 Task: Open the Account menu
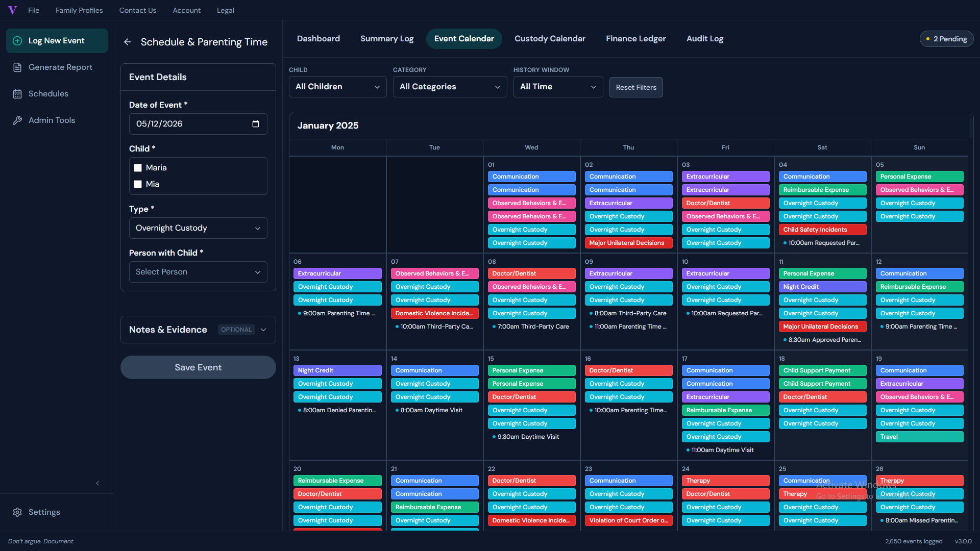tap(186, 10)
